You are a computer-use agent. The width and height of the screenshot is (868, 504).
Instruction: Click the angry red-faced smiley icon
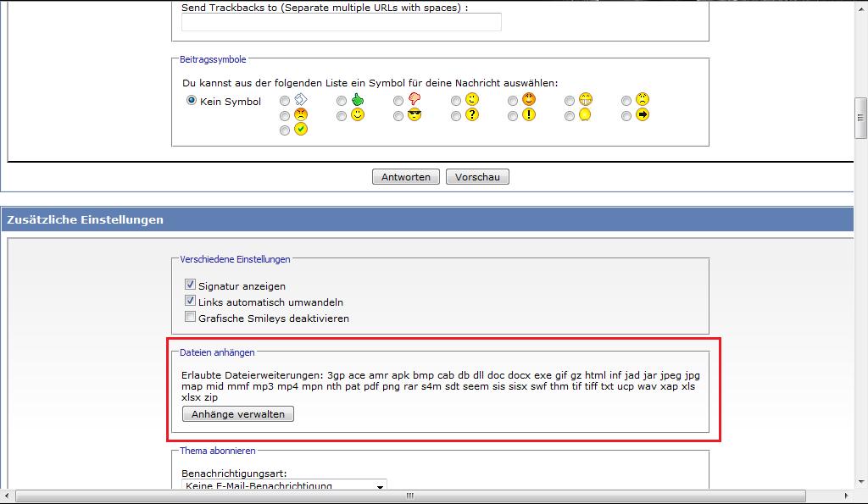click(x=301, y=115)
